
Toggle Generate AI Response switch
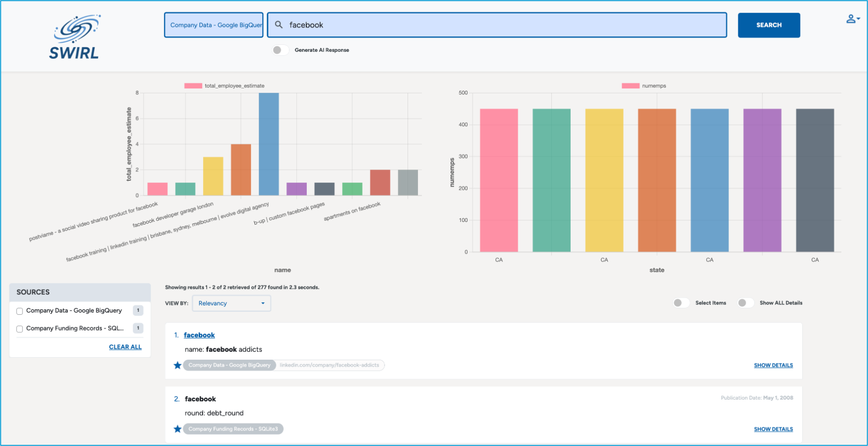point(280,50)
